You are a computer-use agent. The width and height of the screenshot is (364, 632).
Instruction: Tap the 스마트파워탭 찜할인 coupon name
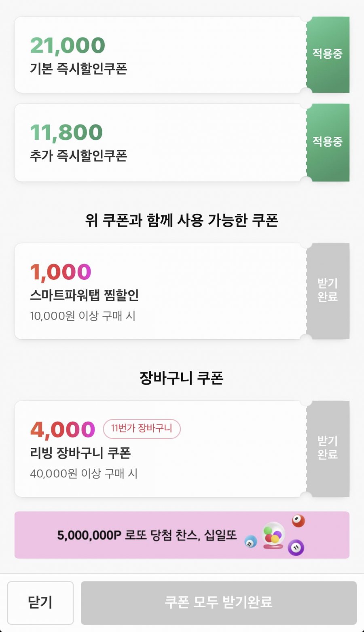tap(85, 295)
